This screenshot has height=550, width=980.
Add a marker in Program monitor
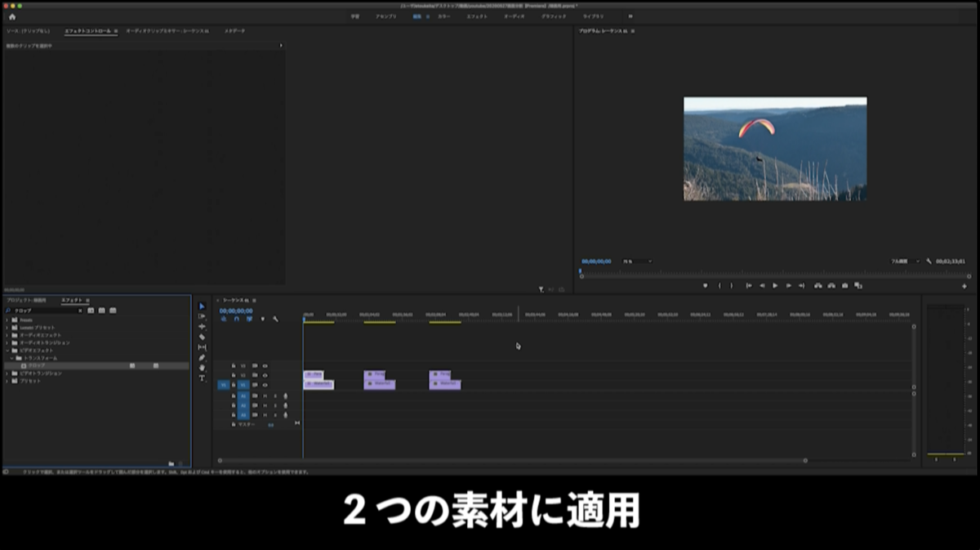coord(706,286)
